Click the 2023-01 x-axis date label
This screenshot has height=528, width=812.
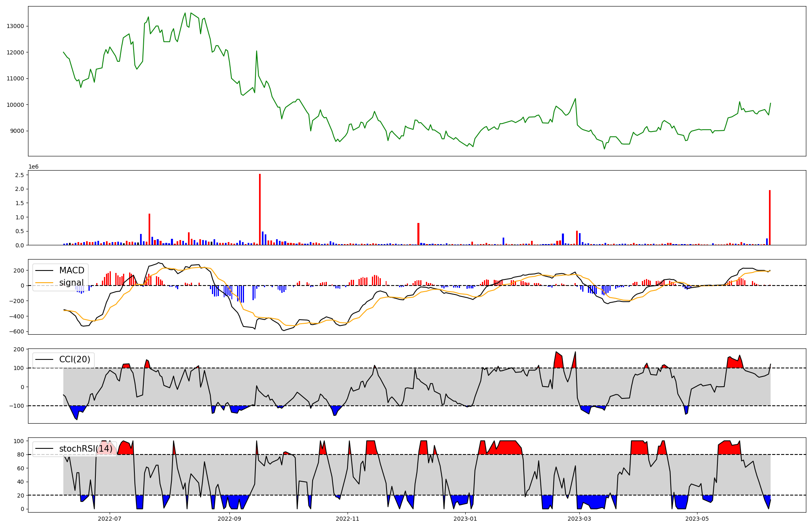pos(465,519)
